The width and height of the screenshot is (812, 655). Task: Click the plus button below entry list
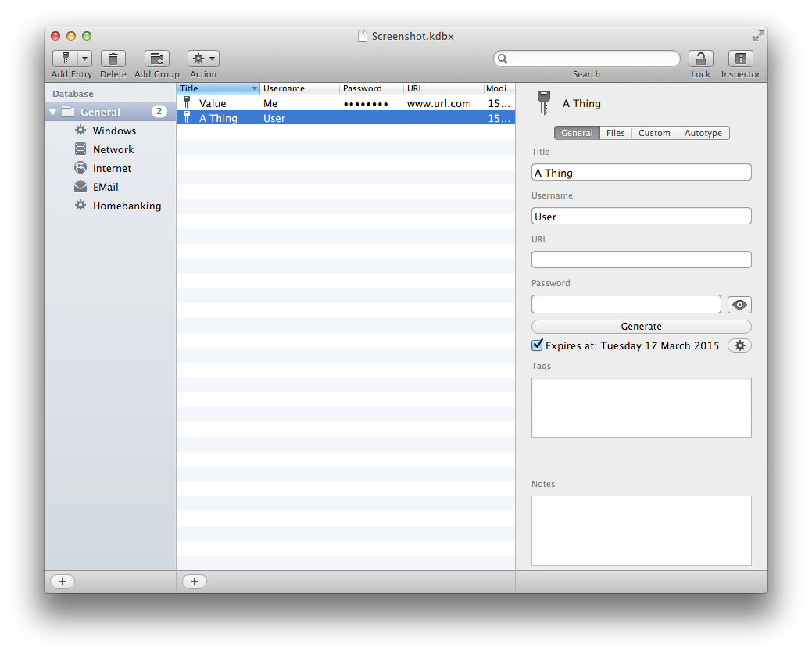[x=195, y=582]
